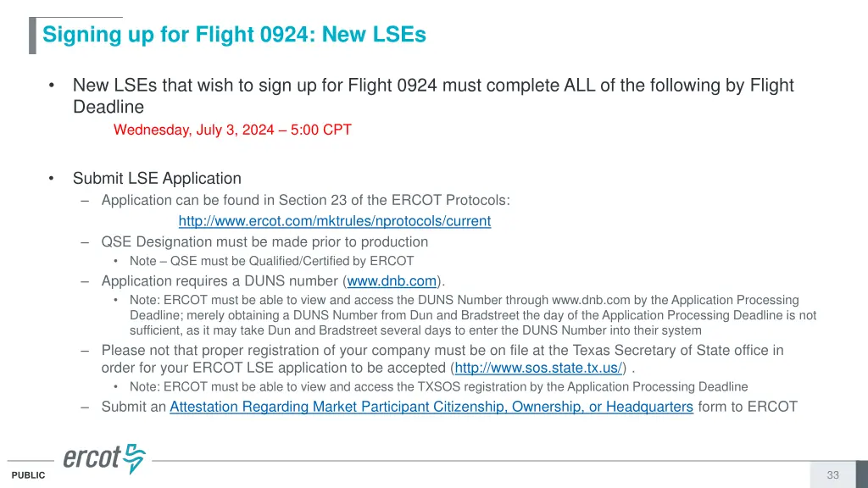Open the www.dnb.com hyperlink
Image resolution: width=868 pixels, height=488 pixels.
coord(392,281)
